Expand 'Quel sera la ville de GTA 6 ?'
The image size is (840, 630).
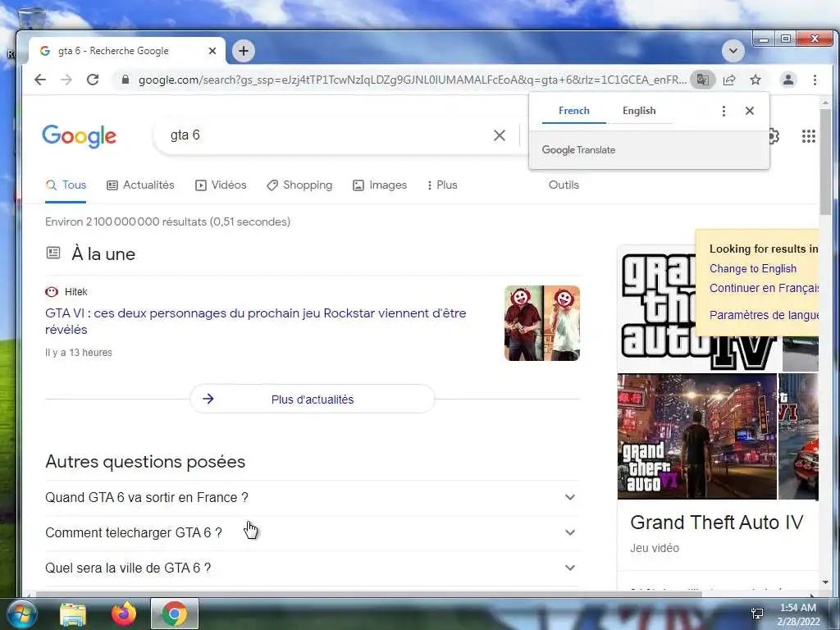[313, 568]
